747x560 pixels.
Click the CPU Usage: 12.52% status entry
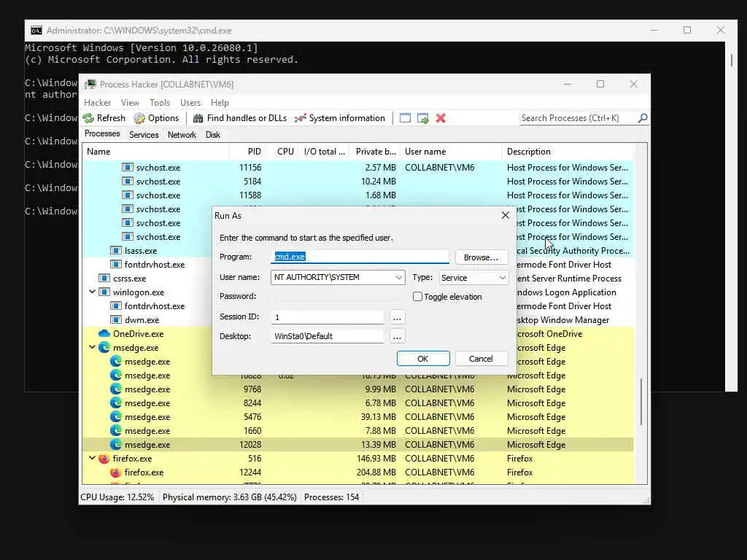click(x=117, y=497)
